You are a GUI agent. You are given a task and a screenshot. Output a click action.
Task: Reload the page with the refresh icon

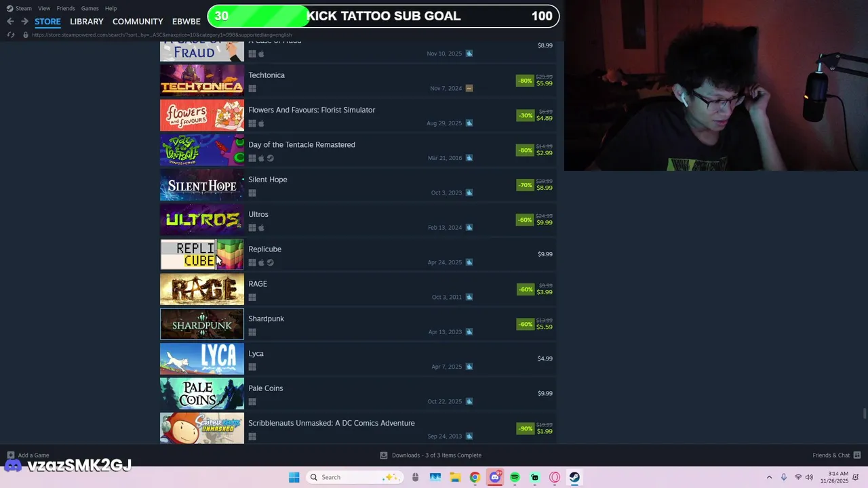[x=10, y=35]
